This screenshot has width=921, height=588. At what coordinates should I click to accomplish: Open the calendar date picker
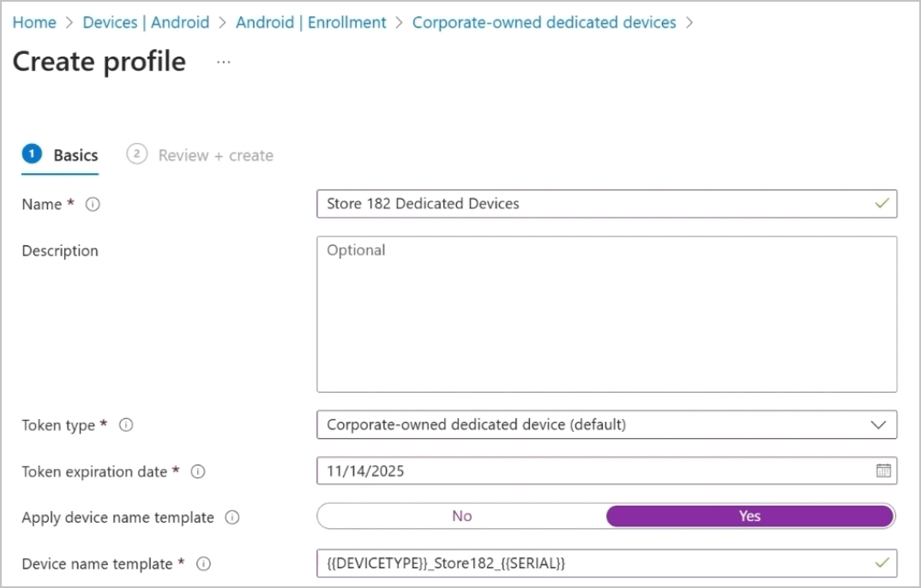883,471
